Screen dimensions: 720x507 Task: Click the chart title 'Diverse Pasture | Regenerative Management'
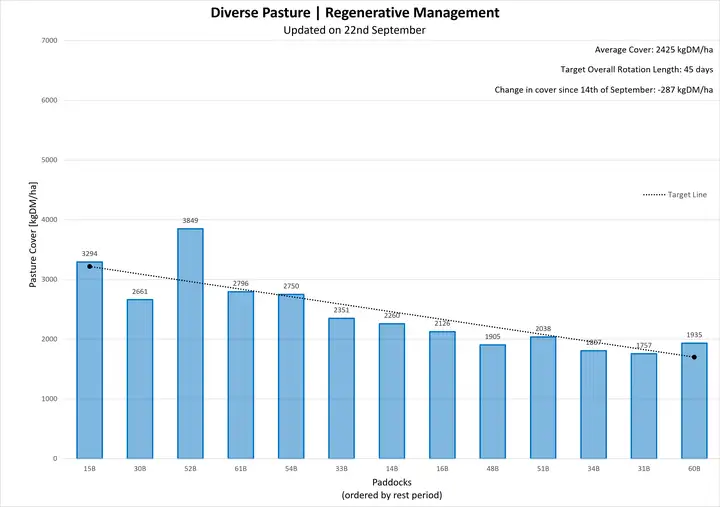(354, 13)
